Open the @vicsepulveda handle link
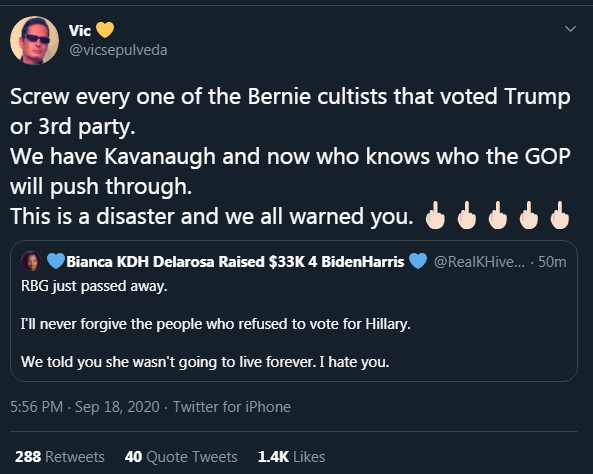This screenshot has width=593, height=474. pos(118,50)
